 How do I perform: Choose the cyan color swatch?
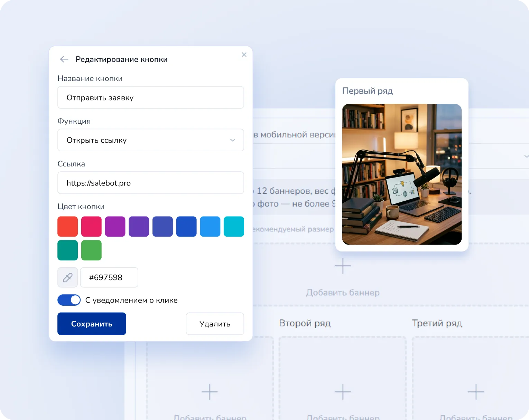[x=234, y=227]
